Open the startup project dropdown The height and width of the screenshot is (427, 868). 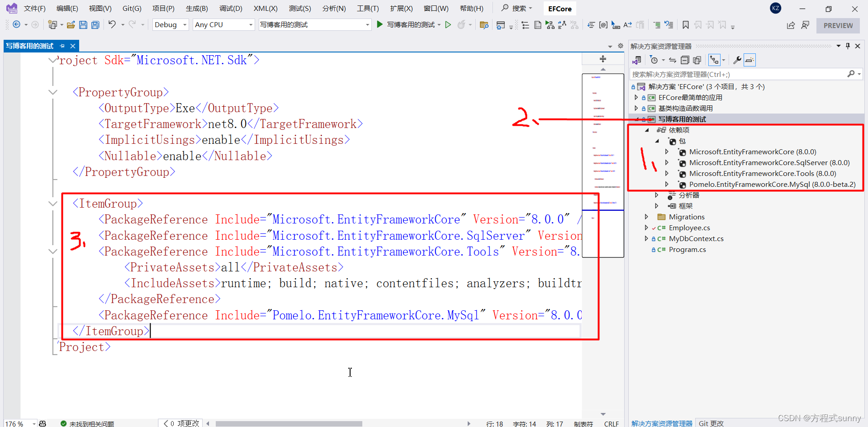click(315, 25)
